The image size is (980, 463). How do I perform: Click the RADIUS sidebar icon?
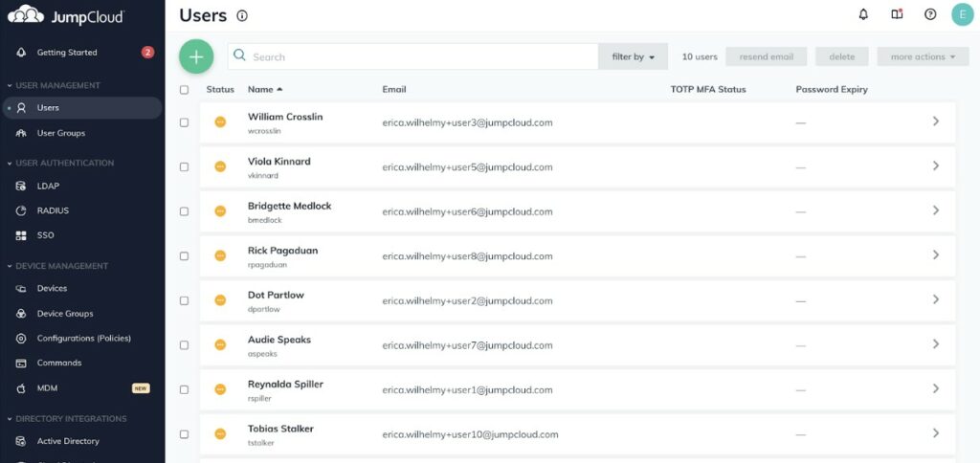pyautogui.click(x=21, y=210)
